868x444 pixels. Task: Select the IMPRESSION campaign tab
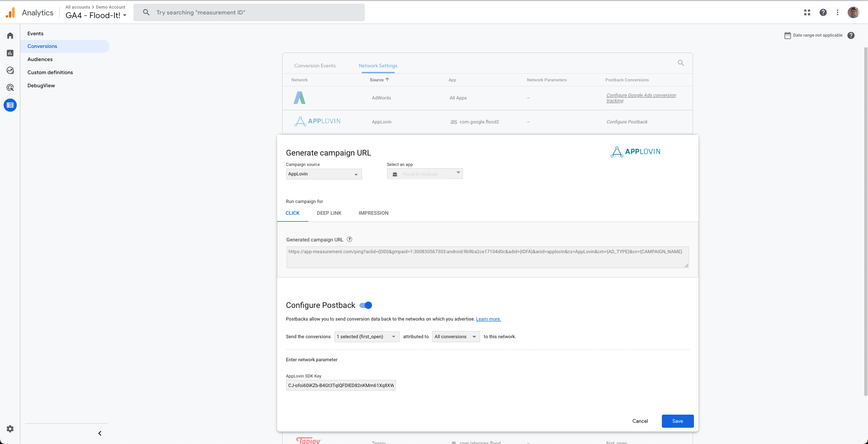(x=373, y=213)
